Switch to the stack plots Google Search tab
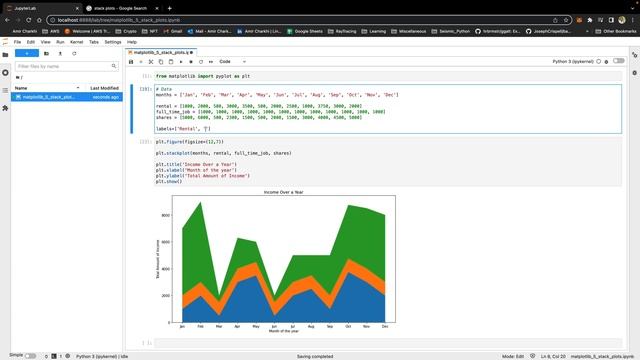This screenshot has height=360, width=640. 122,8
